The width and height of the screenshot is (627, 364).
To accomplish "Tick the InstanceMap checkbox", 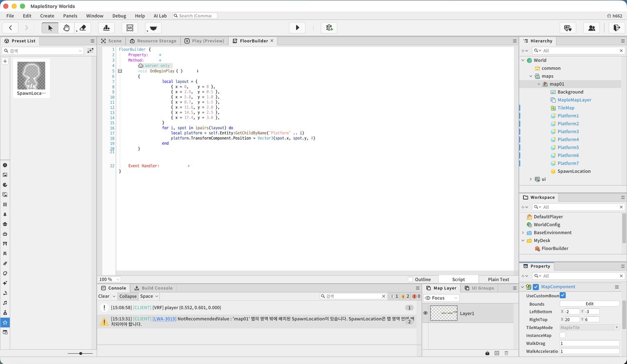I will pos(563,335).
